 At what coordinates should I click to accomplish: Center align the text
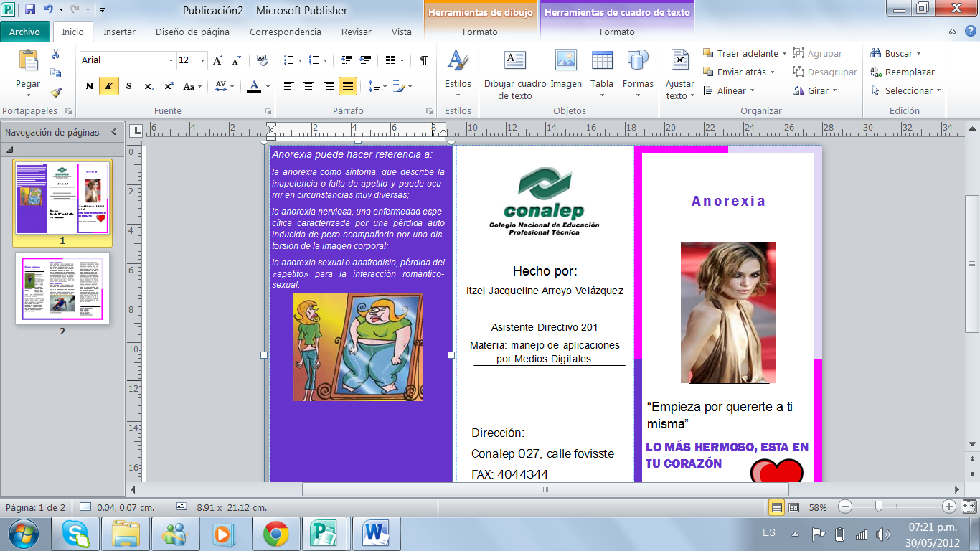point(308,86)
